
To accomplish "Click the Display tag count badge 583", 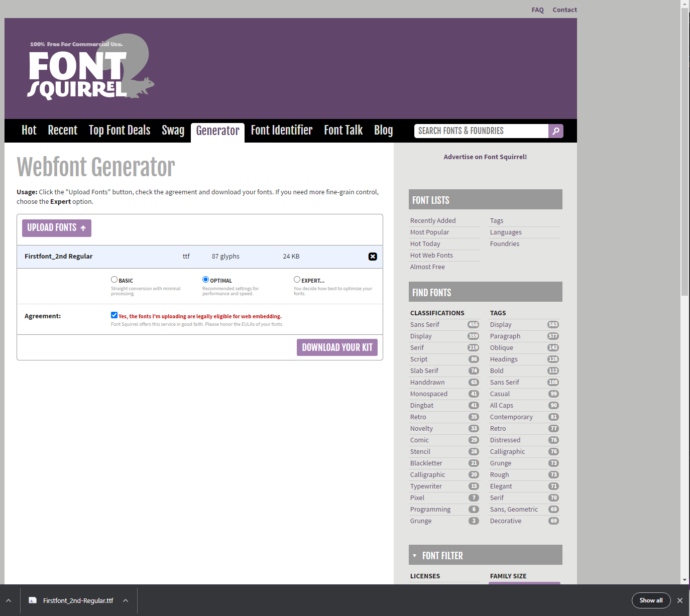I will (x=553, y=325).
